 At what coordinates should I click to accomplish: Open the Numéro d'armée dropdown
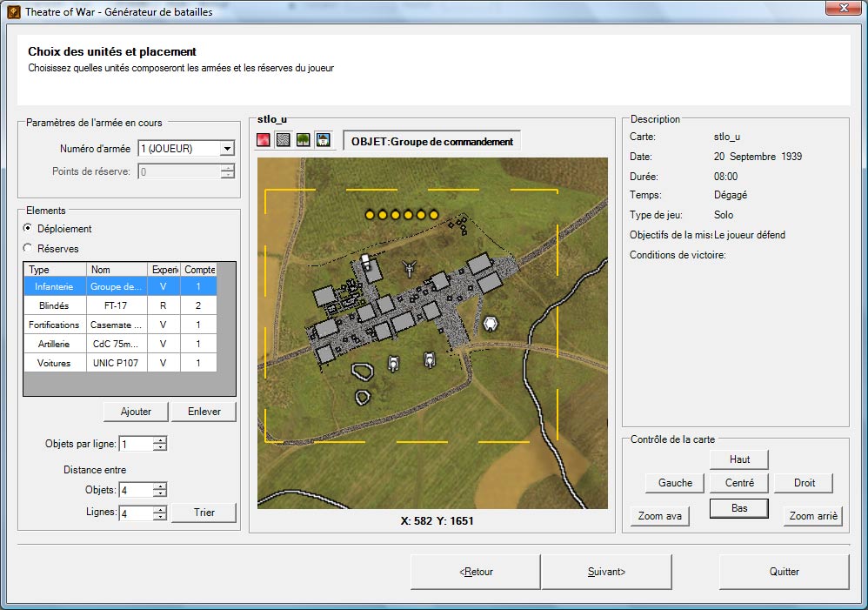227,149
